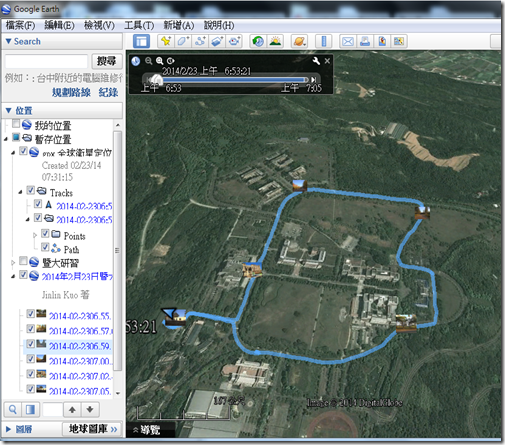This screenshot has height=445, width=505.
Task: Collapse the Tracks folder node
Action: point(21,192)
